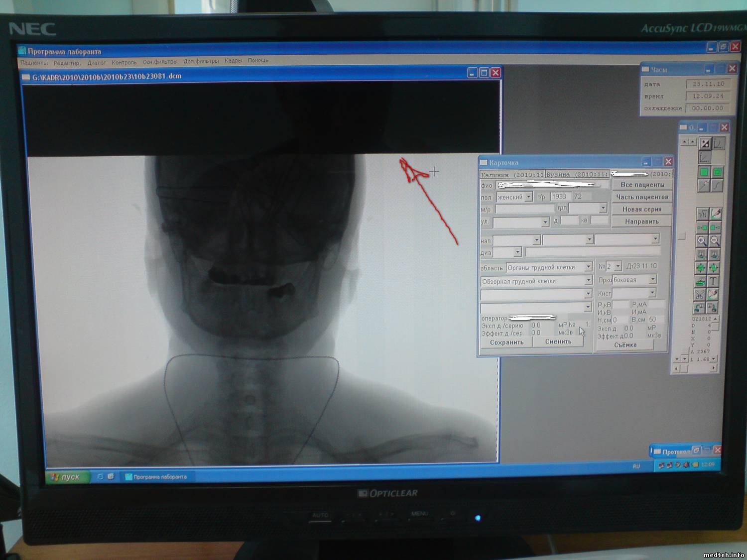The image size is (747, 560).
Task: Click the Новая серия button
Action: (x=642, y=210)
